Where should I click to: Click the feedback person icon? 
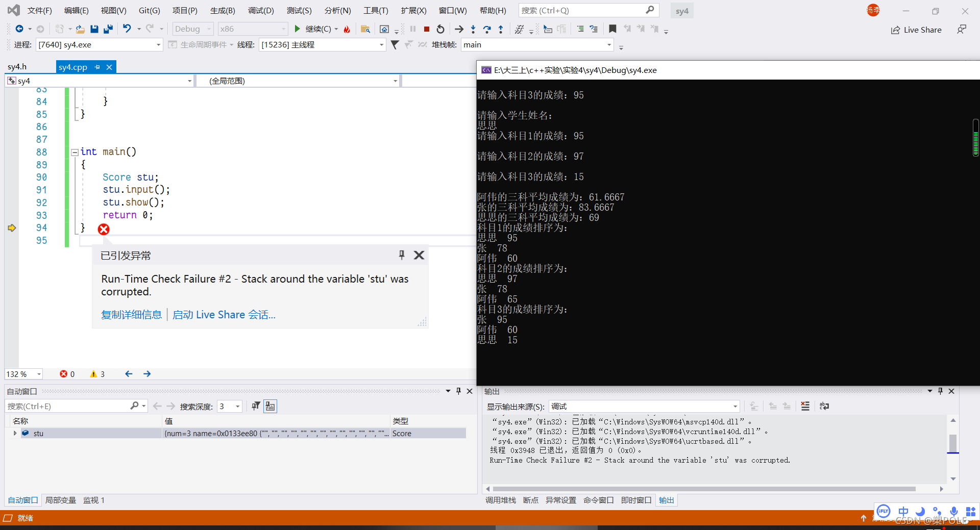coord(962,30)
